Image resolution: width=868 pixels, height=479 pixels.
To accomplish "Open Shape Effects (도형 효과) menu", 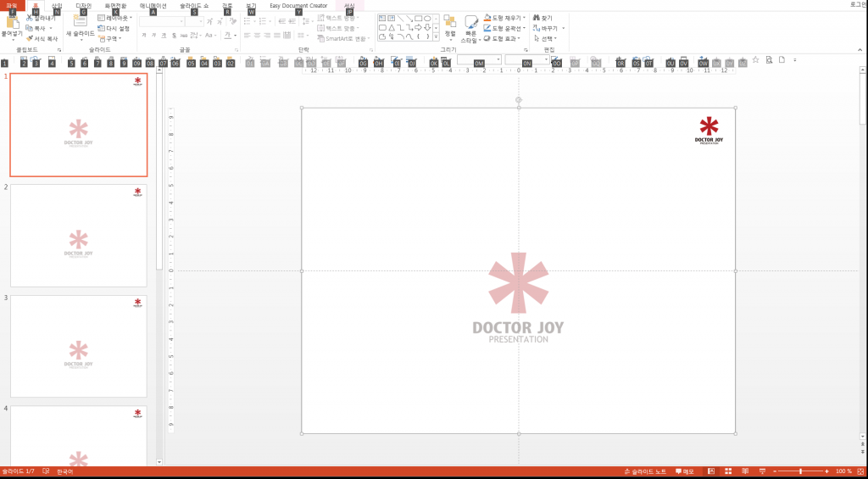I will coord(503,38).
